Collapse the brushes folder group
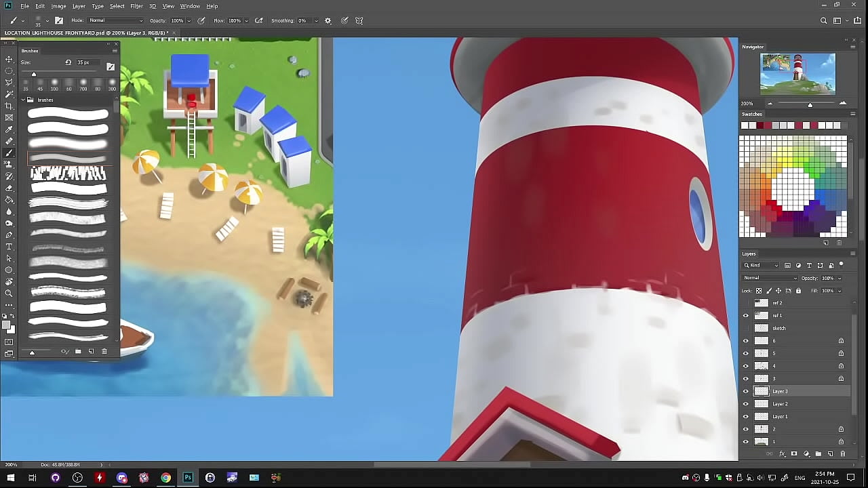This screenshot has width=868, height=488. [x=23, y=100]
